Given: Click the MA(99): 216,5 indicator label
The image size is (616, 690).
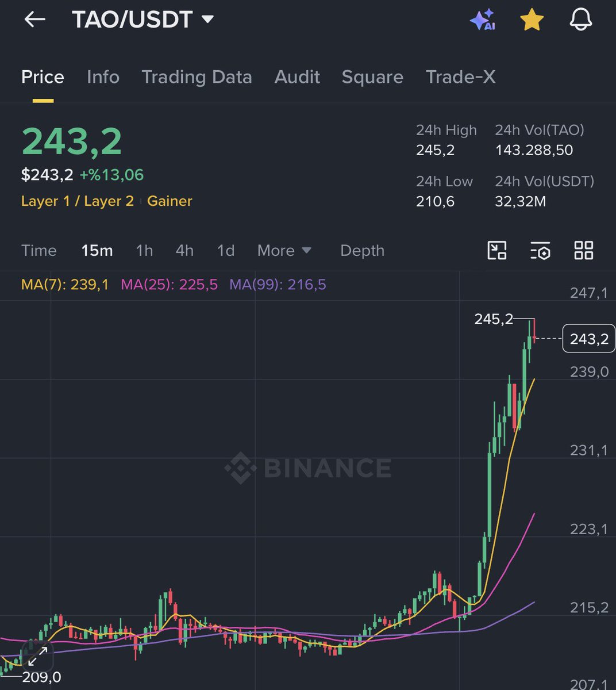Looking at the screenshot, I should (278, 285).
